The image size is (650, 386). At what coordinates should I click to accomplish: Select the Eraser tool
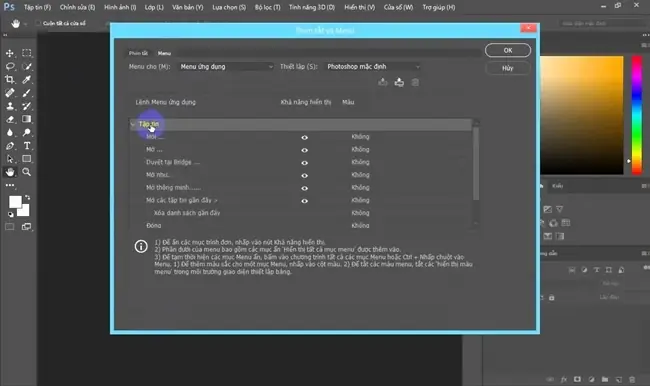10,119
